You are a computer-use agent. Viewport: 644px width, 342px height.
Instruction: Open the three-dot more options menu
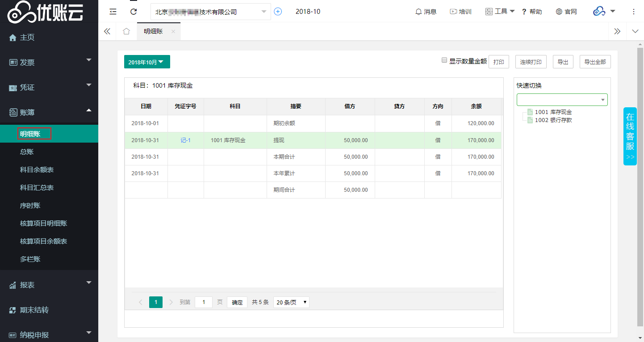[x=634, y=12]
